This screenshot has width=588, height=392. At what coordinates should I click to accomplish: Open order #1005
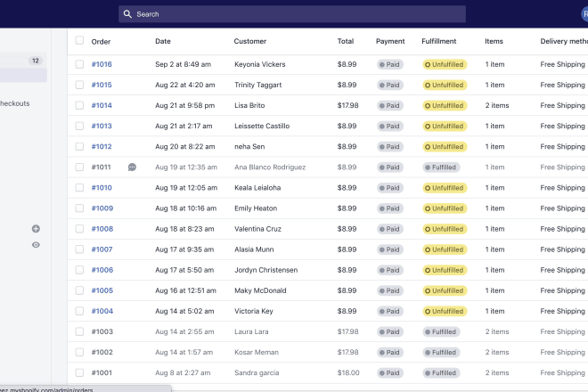[x=102, y=290]
